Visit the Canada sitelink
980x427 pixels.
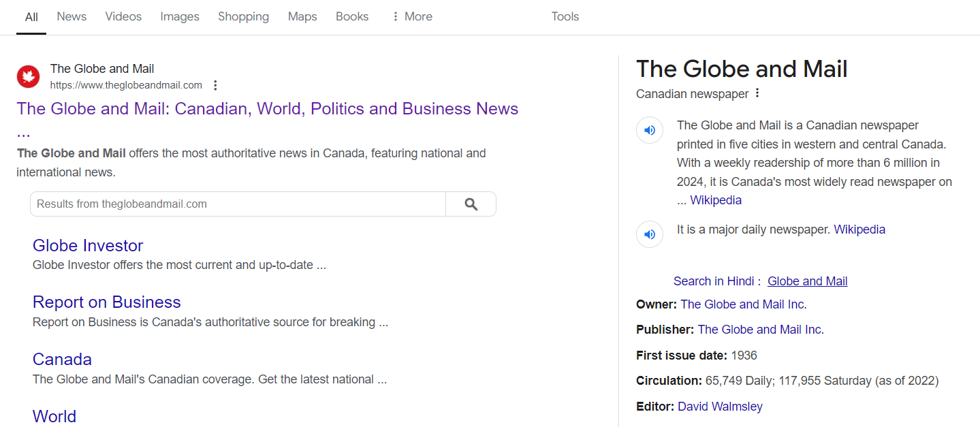[62, 359]
